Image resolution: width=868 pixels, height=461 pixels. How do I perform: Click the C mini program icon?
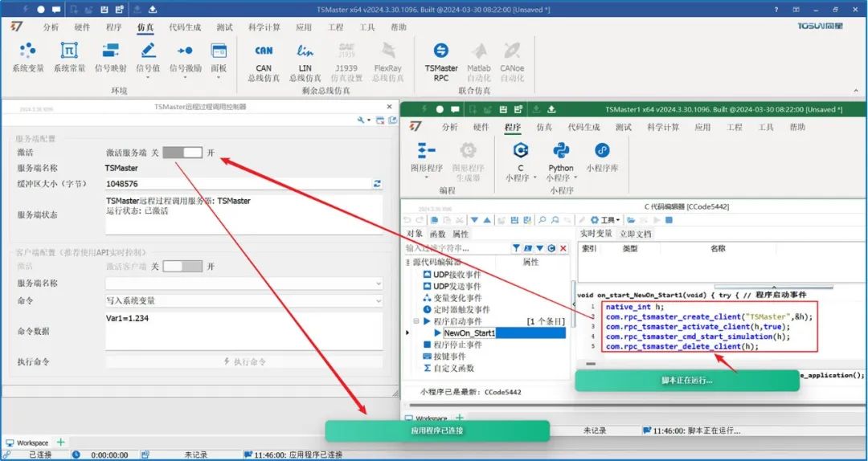pyautogui.click(x=520, y=150)
